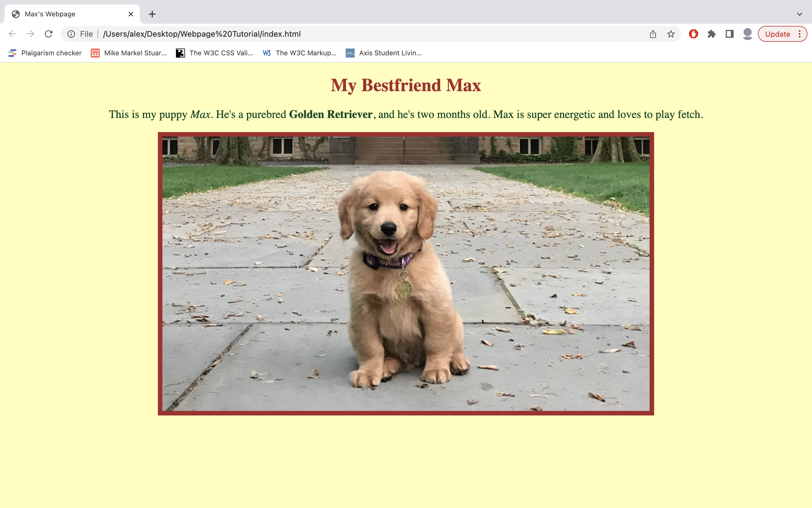This screenshot has height=508, width=812.
Task: Open the side panel icon
Action: pos(729,34)
